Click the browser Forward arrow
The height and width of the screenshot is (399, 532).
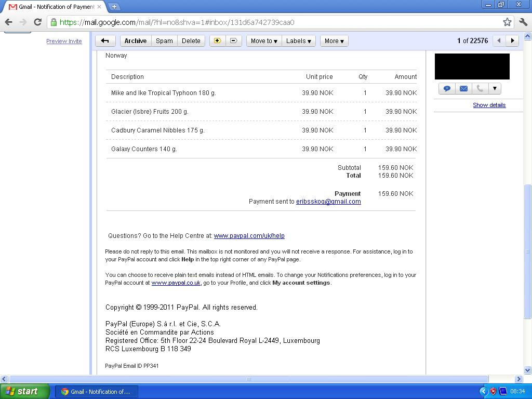pyautogui.click(x=23, y=22)
